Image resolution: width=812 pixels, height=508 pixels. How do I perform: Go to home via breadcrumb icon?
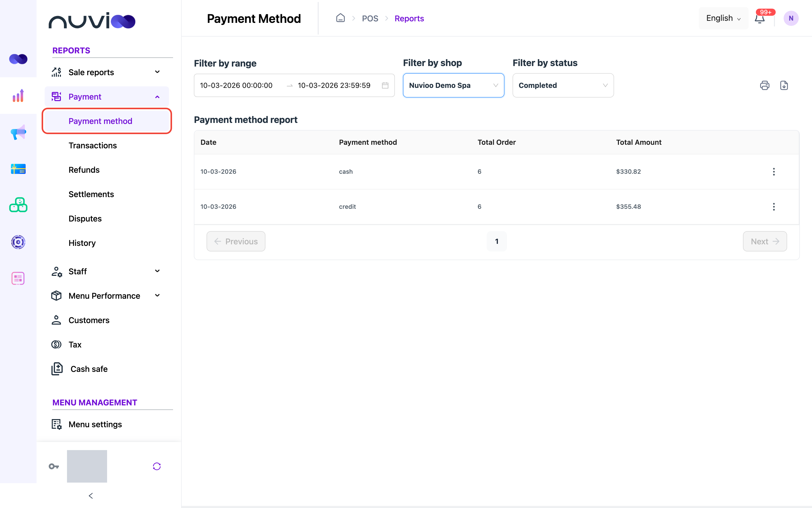[x=341, y=18]
